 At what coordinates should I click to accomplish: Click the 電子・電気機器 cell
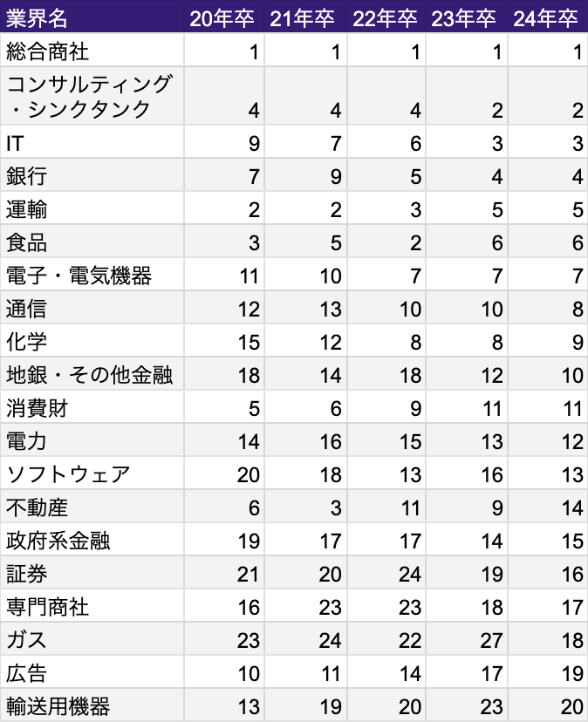tap(79, 276)
